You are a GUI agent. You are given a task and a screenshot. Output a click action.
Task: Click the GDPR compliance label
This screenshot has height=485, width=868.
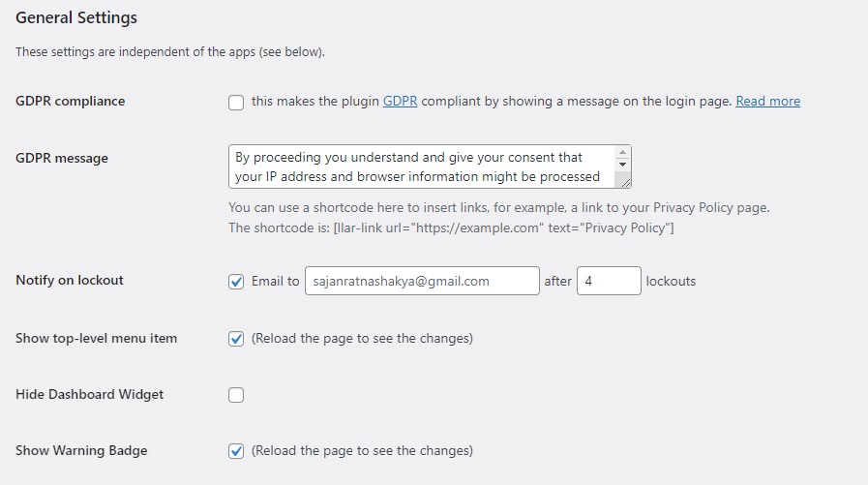(x=71, y=102)
